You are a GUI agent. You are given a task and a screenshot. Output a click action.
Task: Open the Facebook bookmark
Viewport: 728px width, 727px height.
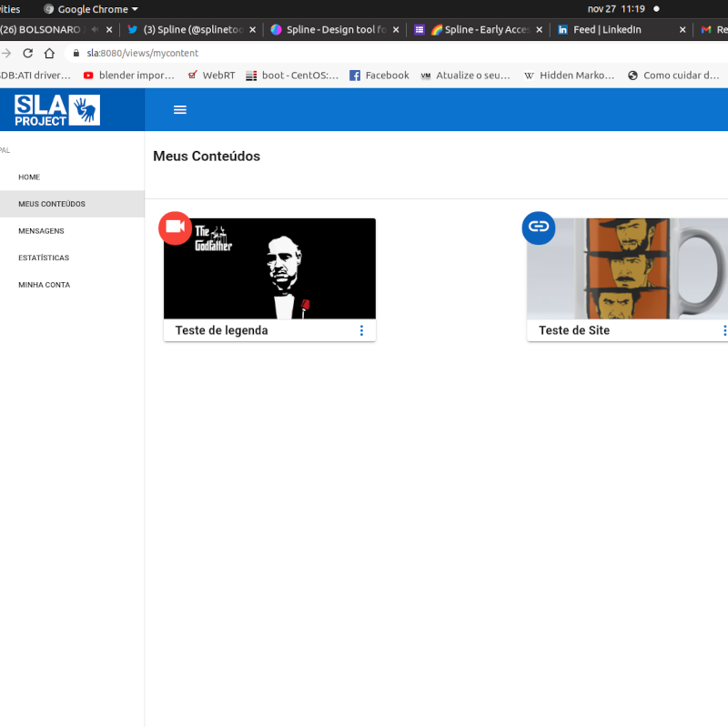[x=379, y=76]
